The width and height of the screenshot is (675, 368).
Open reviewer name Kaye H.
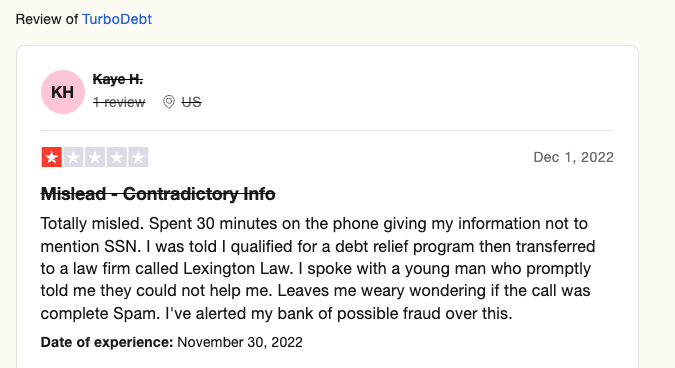pos(118,79)
